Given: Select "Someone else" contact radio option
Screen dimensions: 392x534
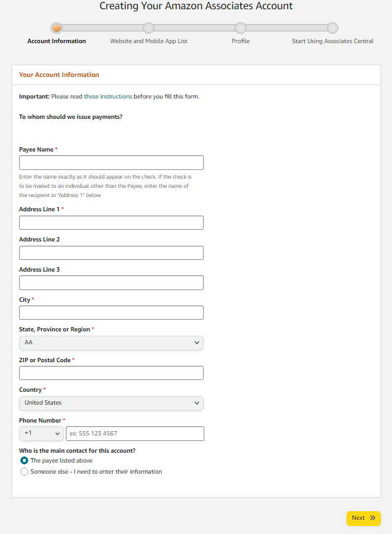Looking at the screenshot, I should [23, 471].
